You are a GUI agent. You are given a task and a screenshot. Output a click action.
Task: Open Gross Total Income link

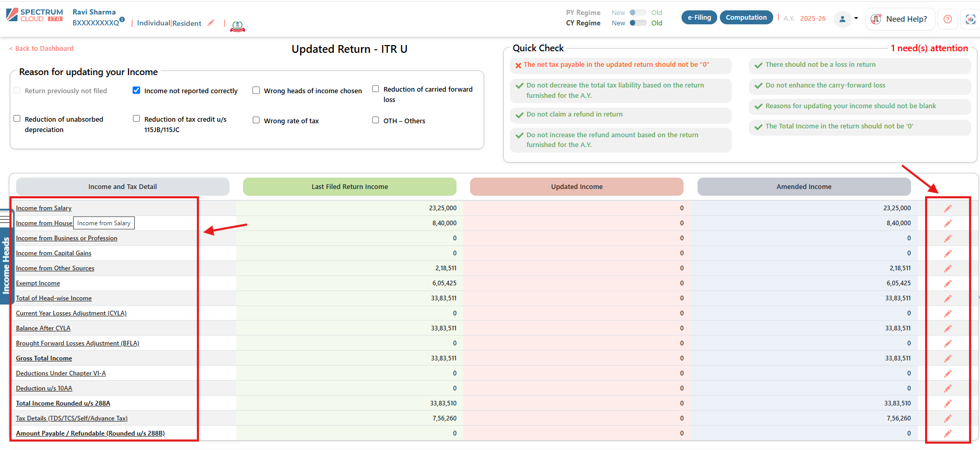[x=44, y=358]
